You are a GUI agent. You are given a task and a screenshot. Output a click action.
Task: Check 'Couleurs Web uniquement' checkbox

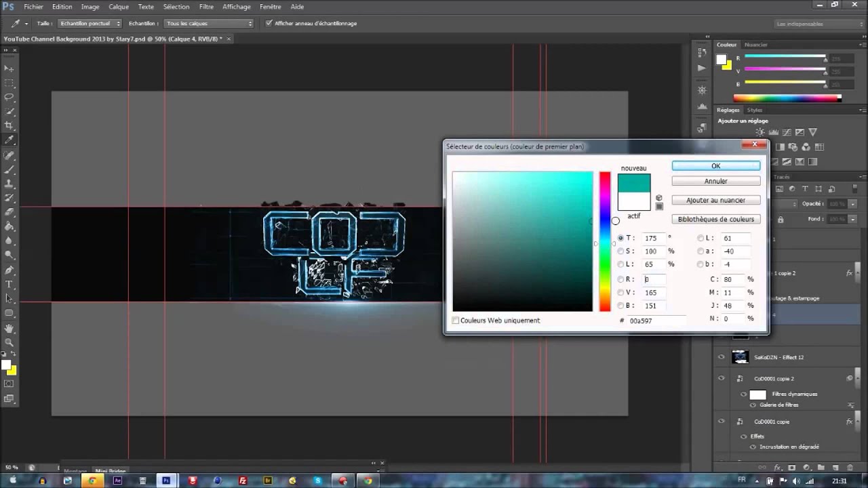pos(456,321)
